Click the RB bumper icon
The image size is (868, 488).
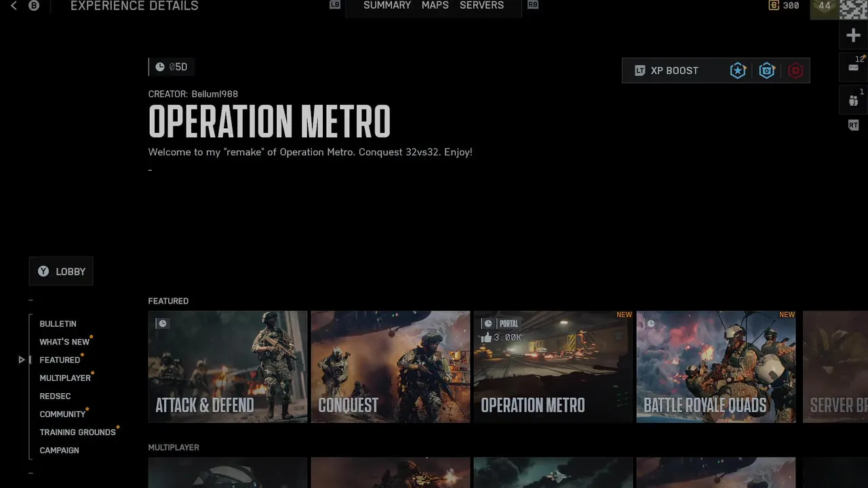(x=533, y=5)
